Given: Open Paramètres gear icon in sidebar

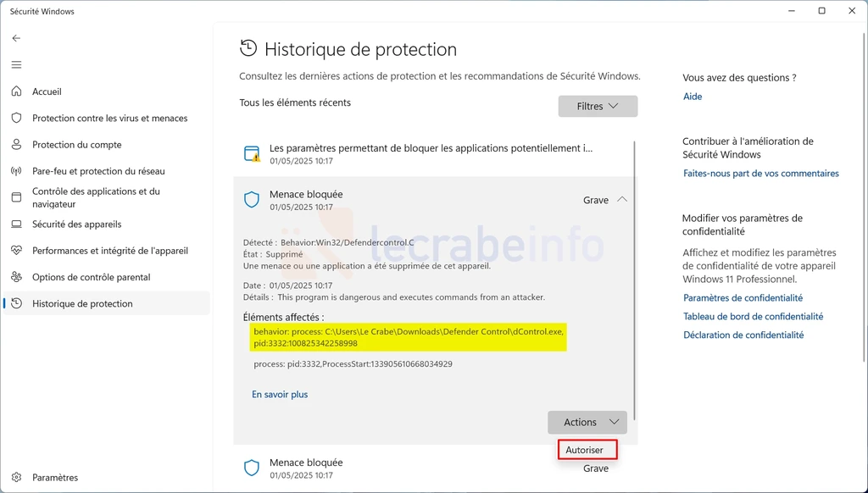Looking at the screenshot, I should (x=17, y=477).
